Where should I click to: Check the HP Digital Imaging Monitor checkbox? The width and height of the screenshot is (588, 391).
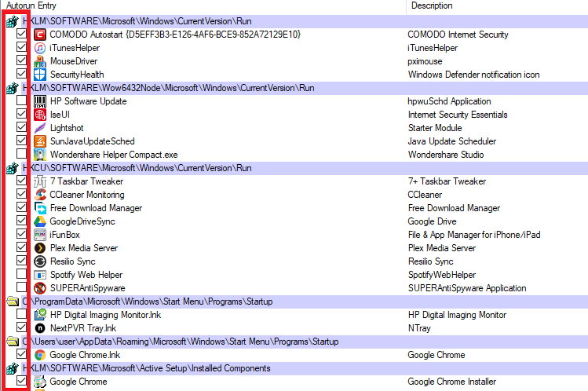22,314
